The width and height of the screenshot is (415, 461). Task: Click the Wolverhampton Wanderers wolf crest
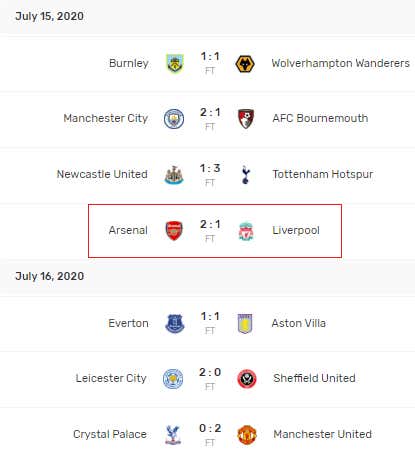tap(245, 64)
